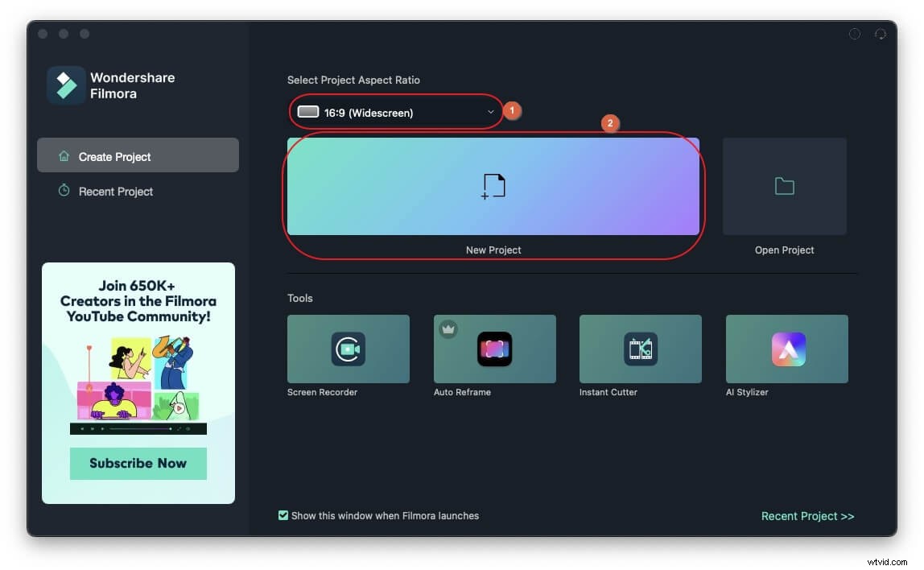This screenshot has width=924, height=570.
Task: Open Recent Project via bottom-right link
Action: point(807,516)
